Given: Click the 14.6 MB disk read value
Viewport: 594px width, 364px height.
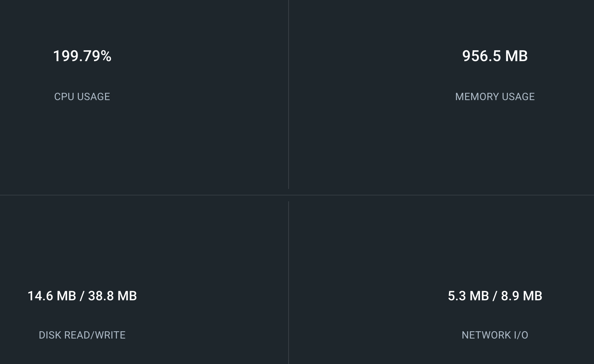Looking at the screenshot, I should tap(52, 296).
